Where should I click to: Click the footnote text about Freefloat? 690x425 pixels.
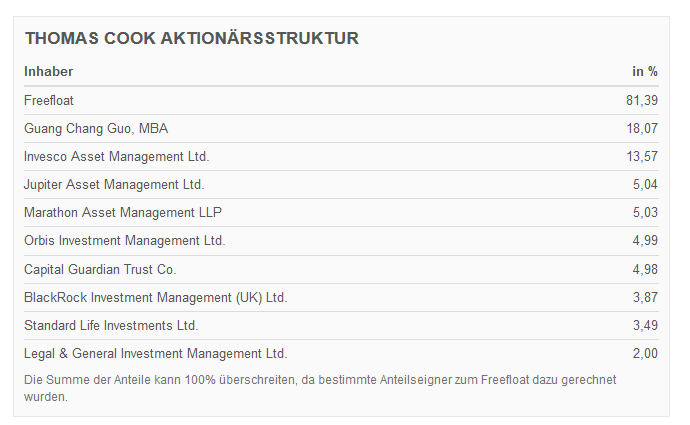pyautogui.click(x=320, y=388)
